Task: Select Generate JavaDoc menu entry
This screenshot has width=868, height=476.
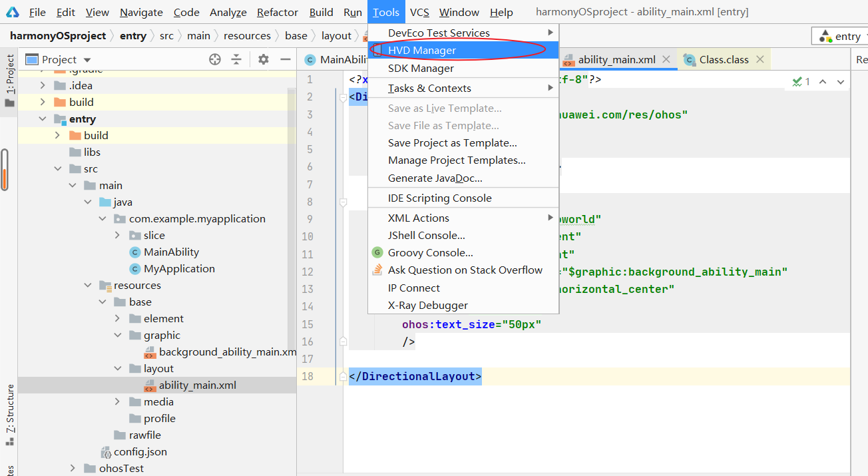Action: pos(463,178)
